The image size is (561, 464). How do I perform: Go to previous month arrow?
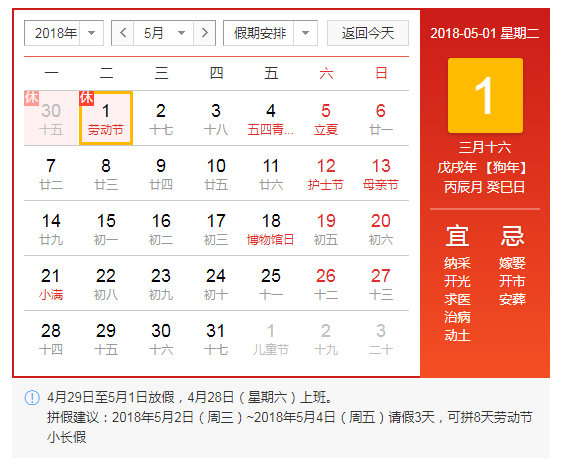click(123, 33)
